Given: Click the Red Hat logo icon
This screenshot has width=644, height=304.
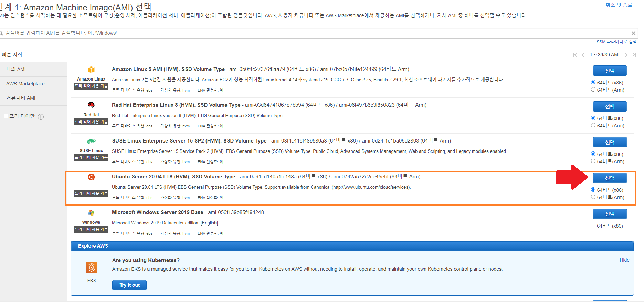Looking at the screenshot, I should [91, 105].
